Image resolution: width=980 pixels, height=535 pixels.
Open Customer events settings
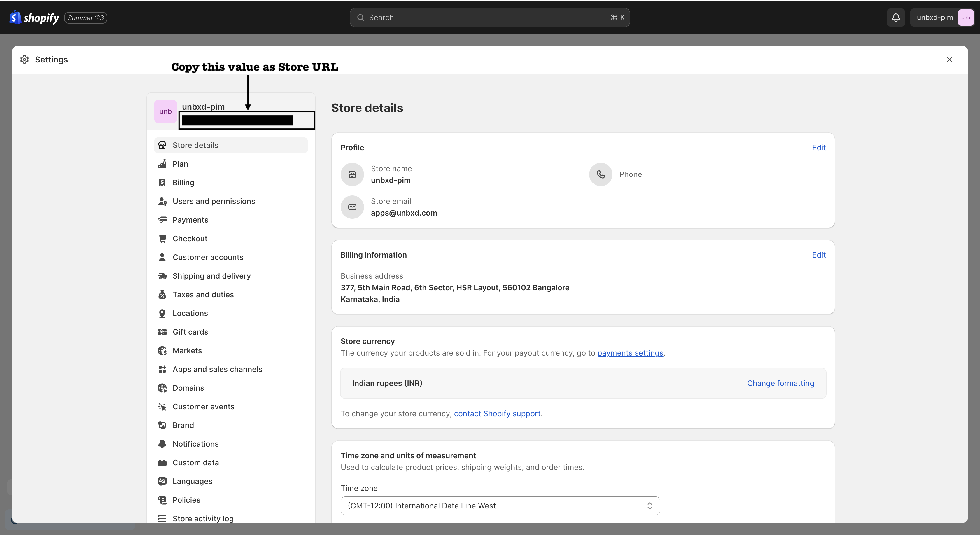coord(231,406)
